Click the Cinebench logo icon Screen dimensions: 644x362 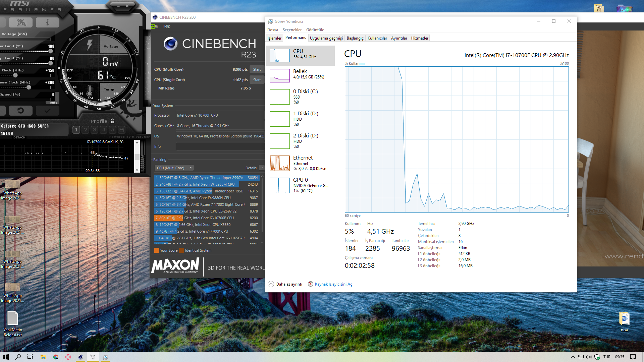point(170,44)
